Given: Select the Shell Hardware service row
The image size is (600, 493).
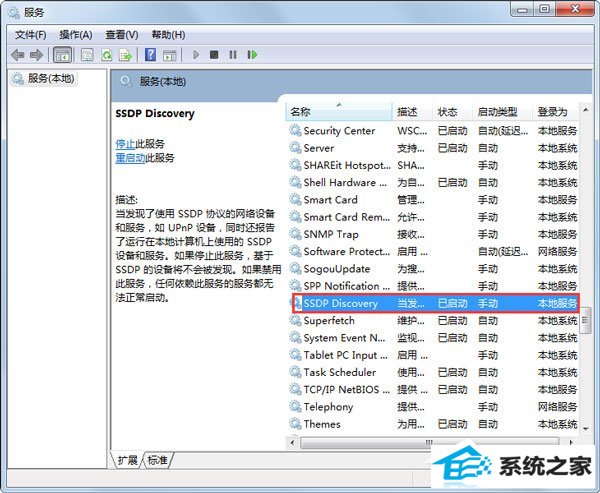Looking at the screenshot, I should (433, 182).
